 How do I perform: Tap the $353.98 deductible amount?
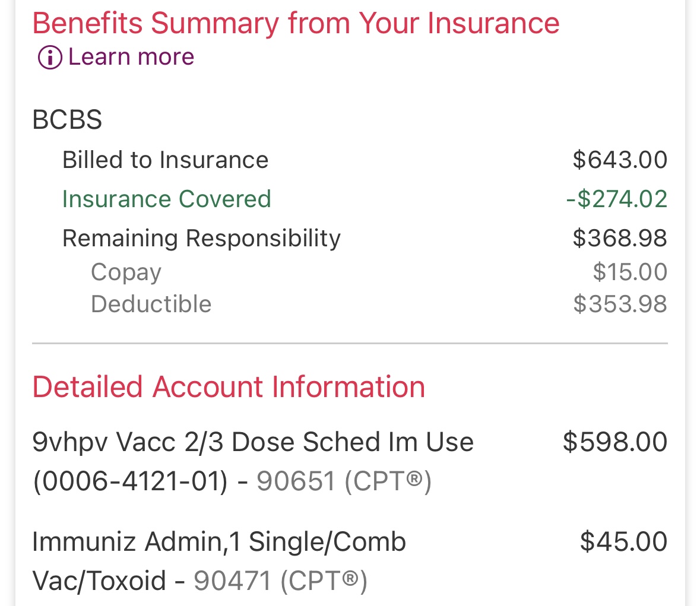(620, 304)
